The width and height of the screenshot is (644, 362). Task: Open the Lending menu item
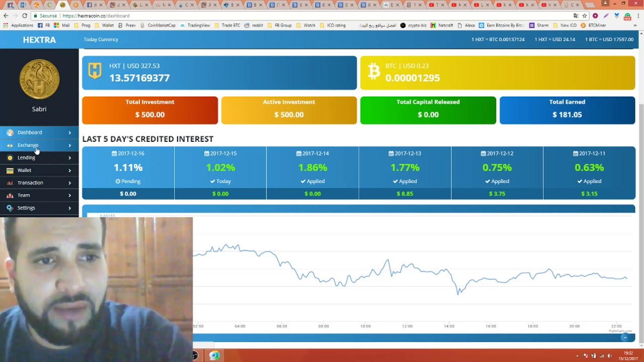(39, 158)
